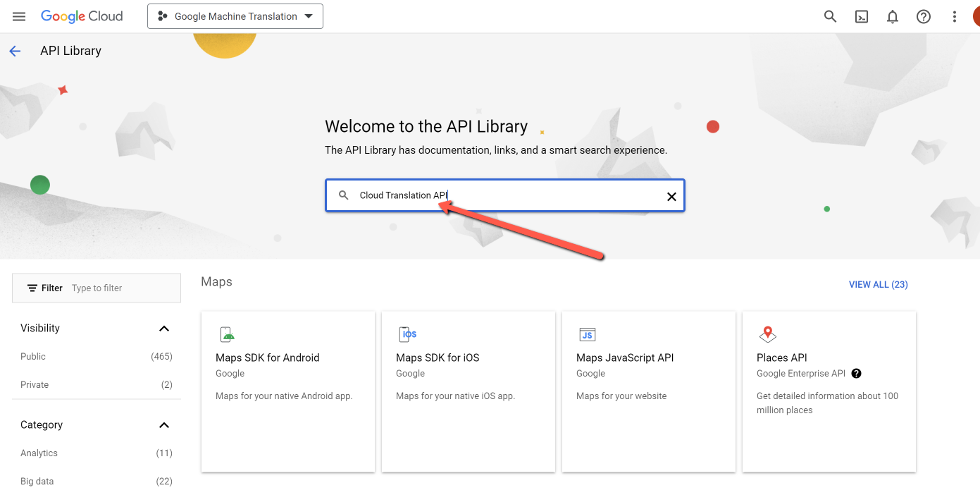
Task: Open the three-dot more options menu
Action: (x=955, y=16)
